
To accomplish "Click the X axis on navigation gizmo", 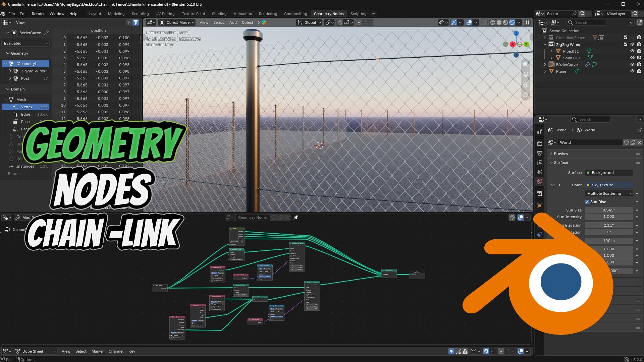I will pos(513,44).
